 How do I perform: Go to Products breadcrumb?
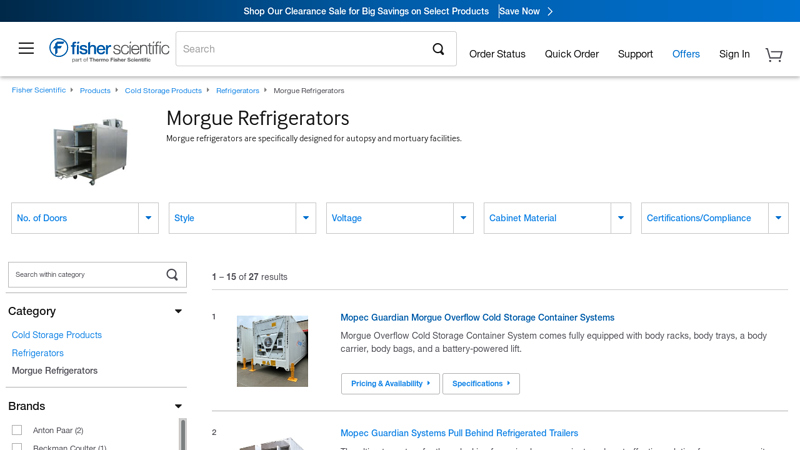click(95, 91)
